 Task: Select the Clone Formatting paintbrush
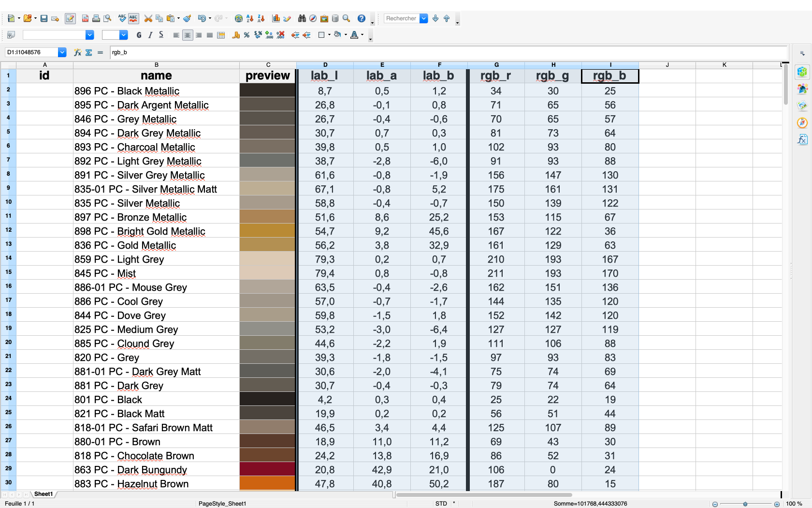[187, 18]
